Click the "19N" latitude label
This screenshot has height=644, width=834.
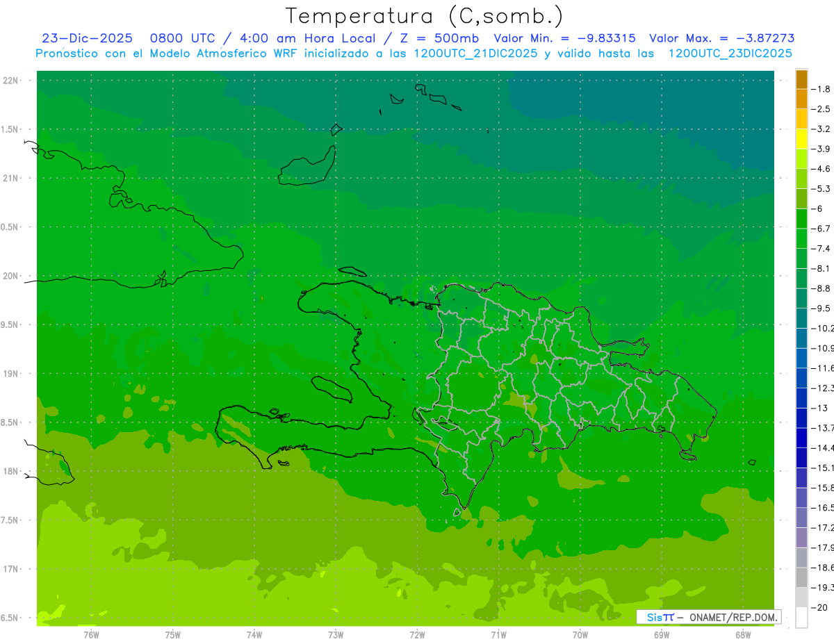pyautogui.click(x=11, y=374)
